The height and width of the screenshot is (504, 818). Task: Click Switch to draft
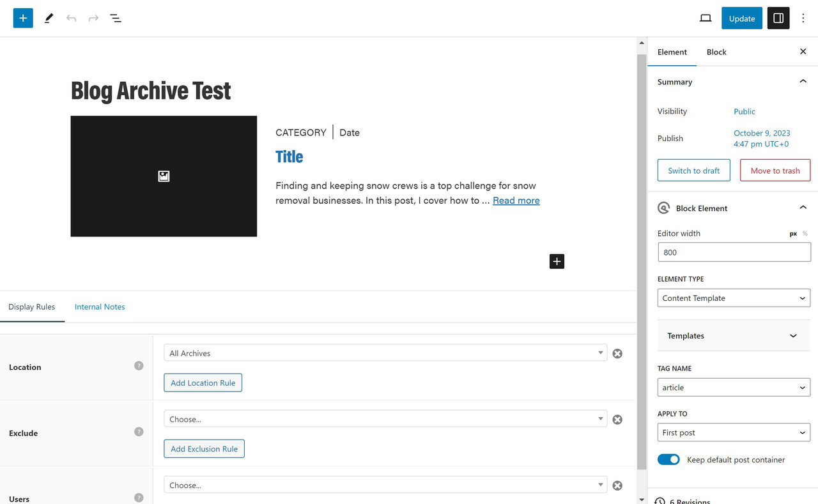[x=693, y=170]
